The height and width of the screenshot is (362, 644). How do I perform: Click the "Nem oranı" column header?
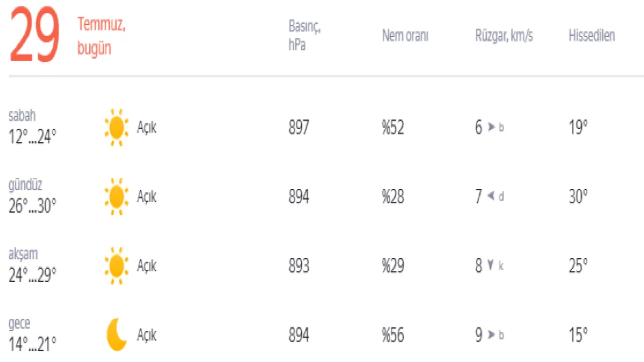(x=405, y=36)
